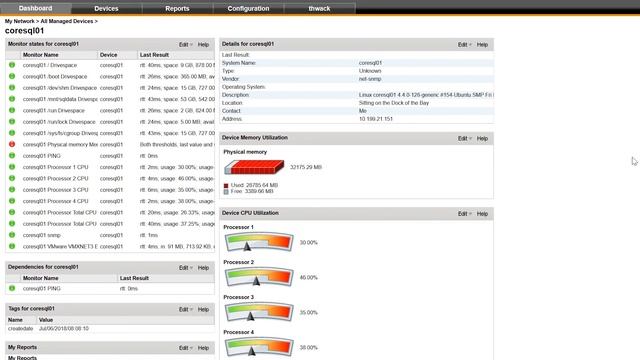Click green status icon for PING in Monitor states
This screenshot has width=640, height=360.
pos(12,156)
